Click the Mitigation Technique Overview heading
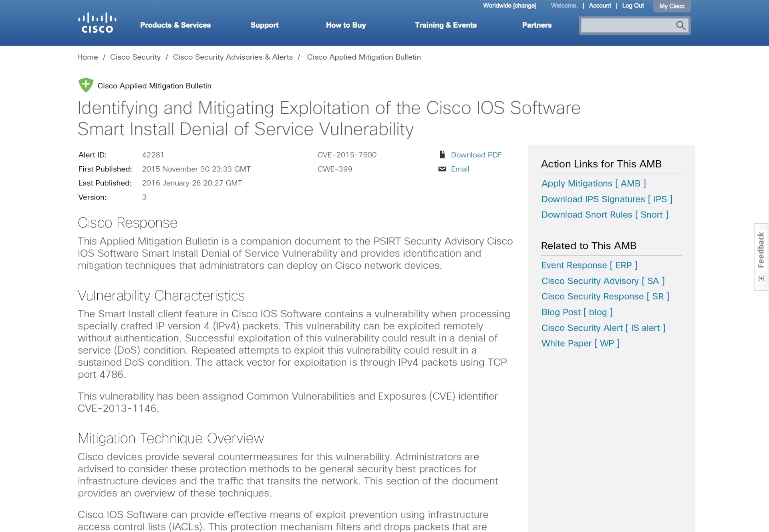The width and height of the screenshot is (769, 532). 171,438
